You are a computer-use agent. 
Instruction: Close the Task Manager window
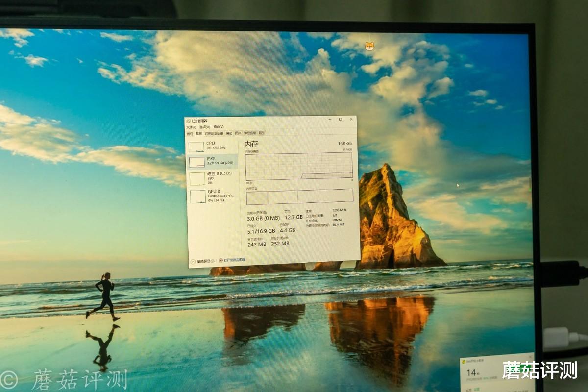[351, 119]
